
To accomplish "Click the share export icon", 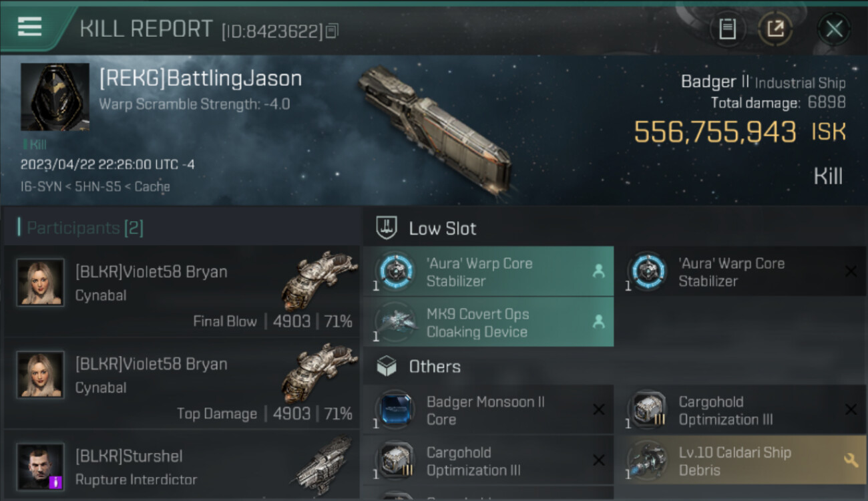I will (x=775, y=29).
